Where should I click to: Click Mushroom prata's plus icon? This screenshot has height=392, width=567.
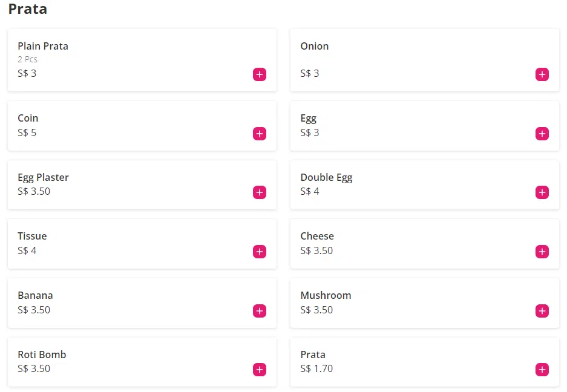pos(542,311)
